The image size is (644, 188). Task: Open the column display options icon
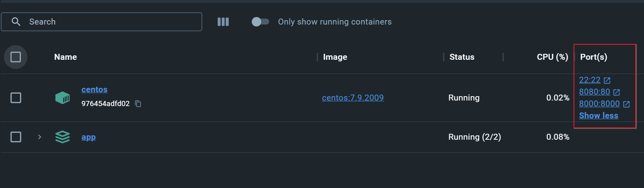(x=223, y=22)
